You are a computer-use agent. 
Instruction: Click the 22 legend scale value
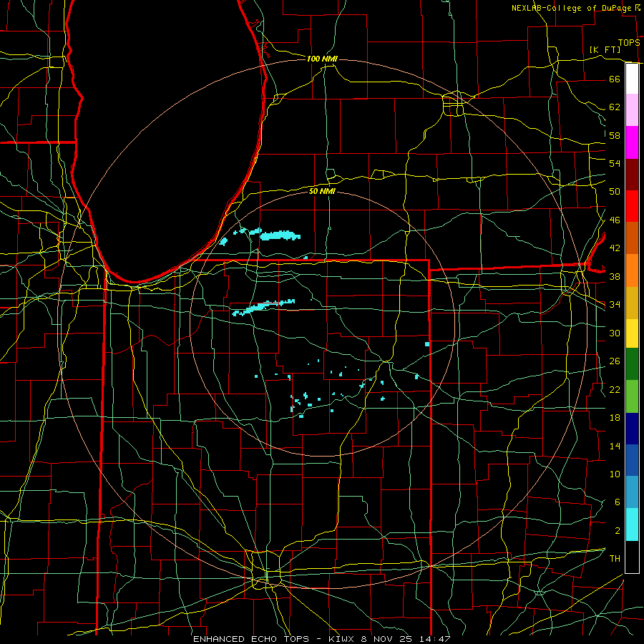tap(615, 389)
